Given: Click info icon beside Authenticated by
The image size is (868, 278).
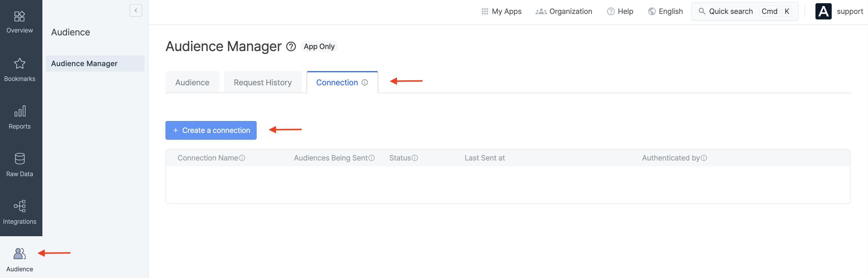Looking at the screenshot, I should pyautogui.click(x=704, y=158).
